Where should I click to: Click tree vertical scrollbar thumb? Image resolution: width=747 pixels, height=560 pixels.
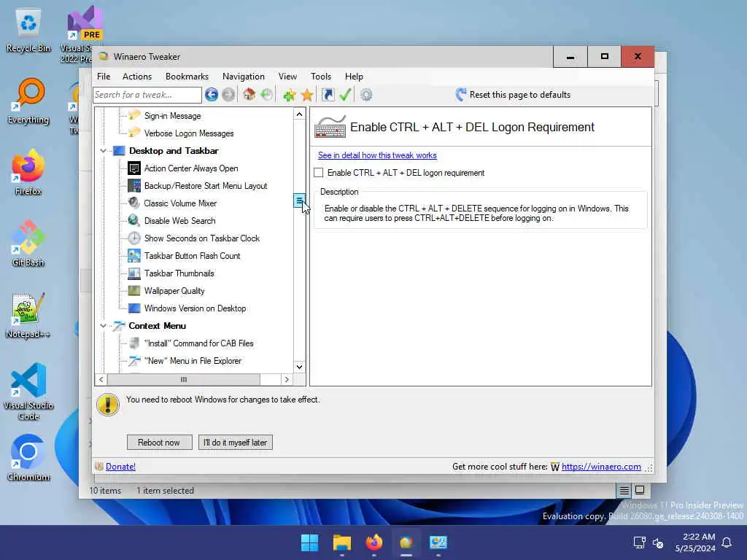coord(299,201)
